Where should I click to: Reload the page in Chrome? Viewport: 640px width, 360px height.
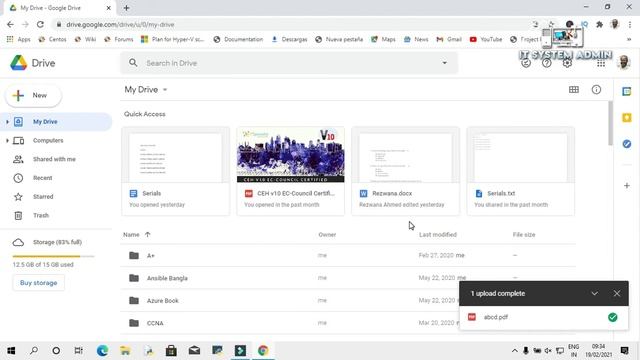point(40,24)
